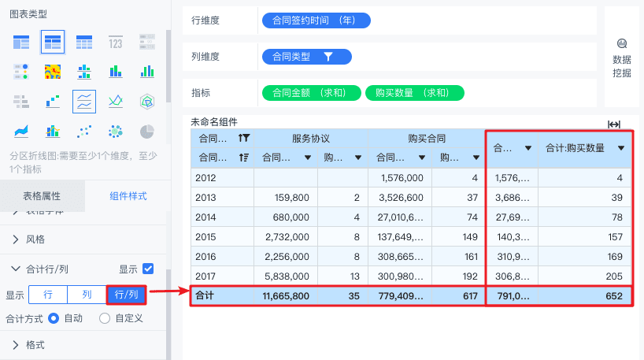The image size is (644, 360).
Task: Click the 159,800 cell in 2013 row
Action: pos(286,198)
